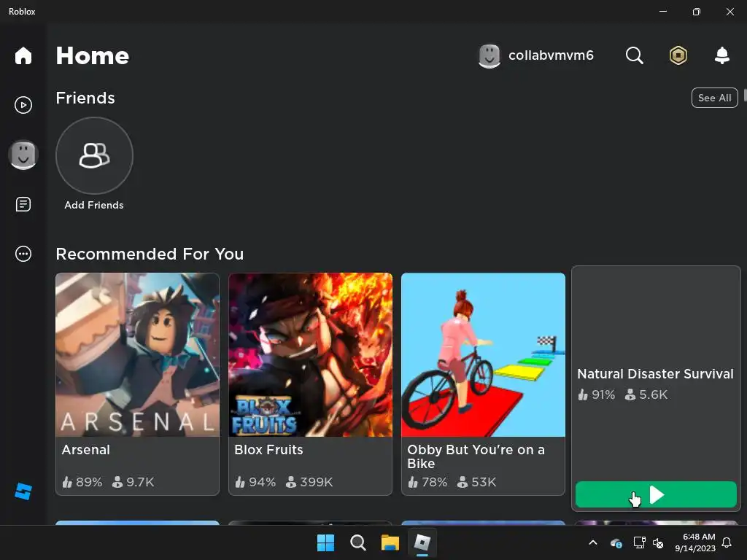Open Obby But You're on a Bike thumbnail
The image size is (747, 560).
tap(483, 354)
